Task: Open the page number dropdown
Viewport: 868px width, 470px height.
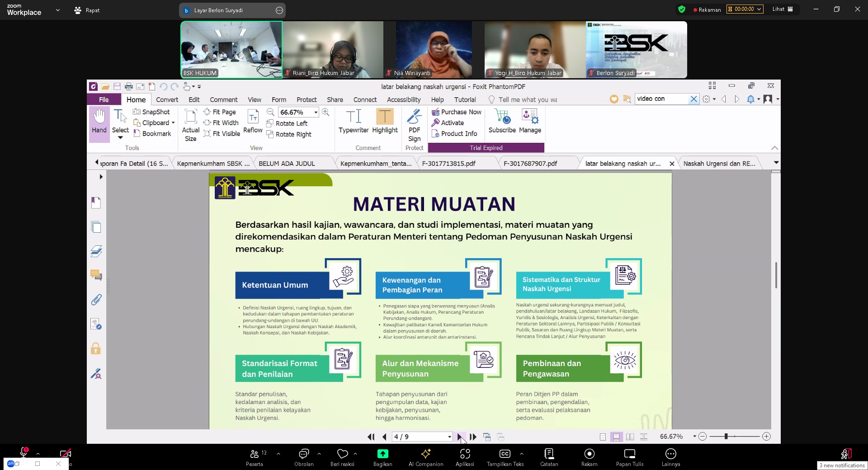Action: click(449, 437)
